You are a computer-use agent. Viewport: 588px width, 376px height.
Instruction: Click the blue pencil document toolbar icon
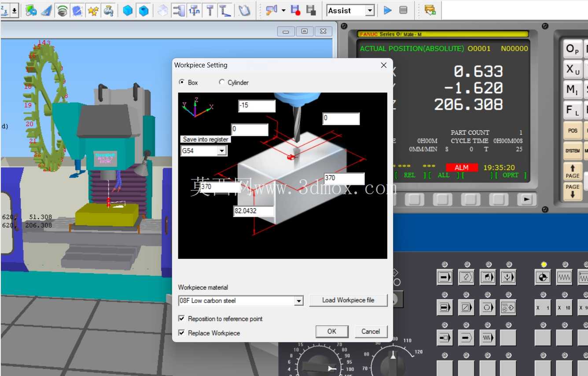pyautogui.click(x=77, y=11)
